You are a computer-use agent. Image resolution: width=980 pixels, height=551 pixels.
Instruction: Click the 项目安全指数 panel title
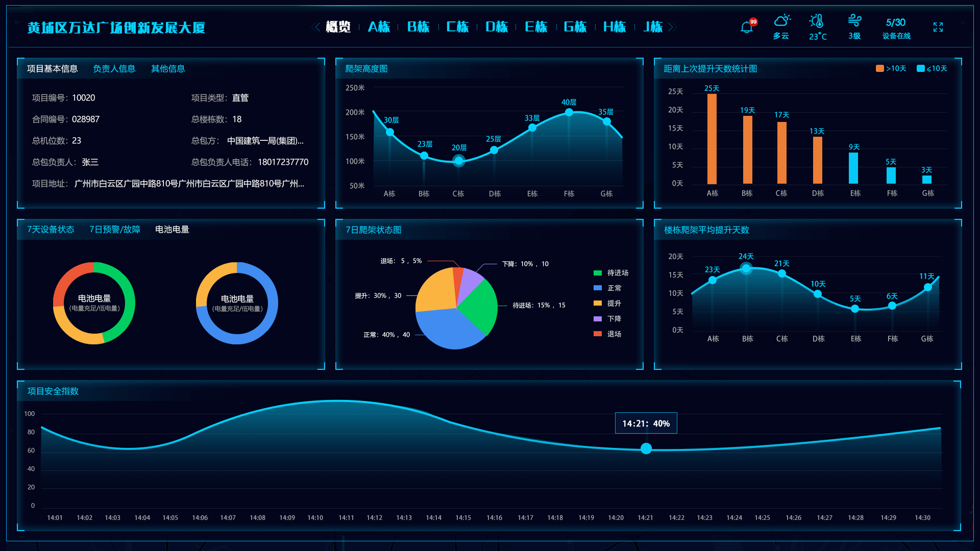pyautogui.click(x=53, y=391)
